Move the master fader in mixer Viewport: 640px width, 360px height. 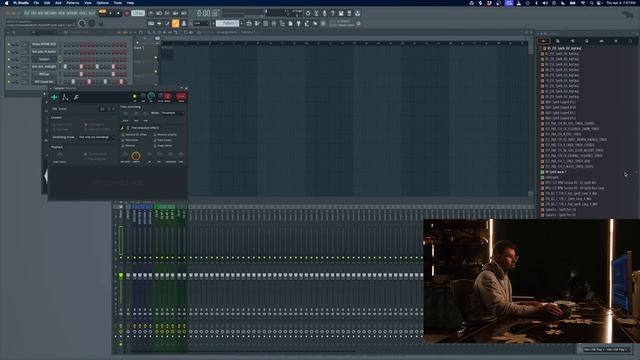121,276
